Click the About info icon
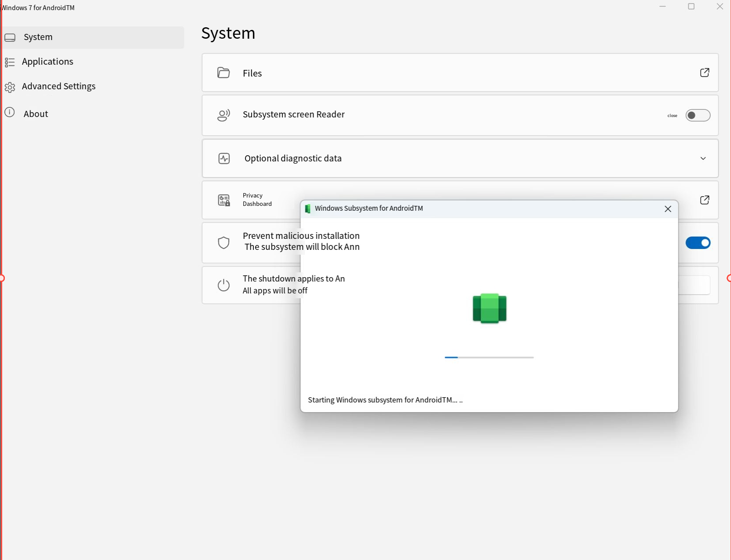Screen dimensions: 731x560 coord(10,112)
